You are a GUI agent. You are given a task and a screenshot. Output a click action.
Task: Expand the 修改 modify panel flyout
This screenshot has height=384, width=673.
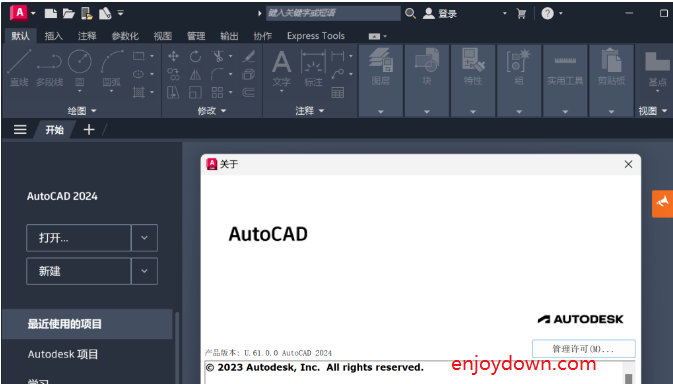coord(211,111)
